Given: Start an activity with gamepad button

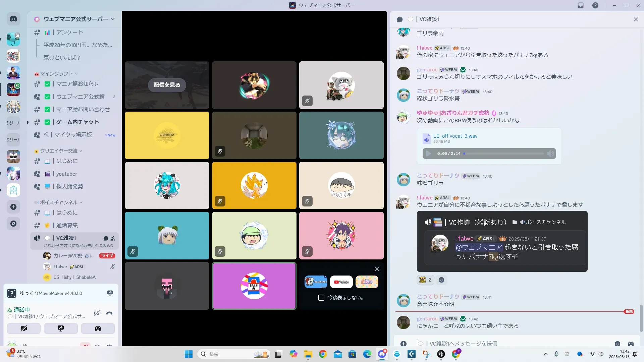Looking at the screenshot, I should coord(98,328).
